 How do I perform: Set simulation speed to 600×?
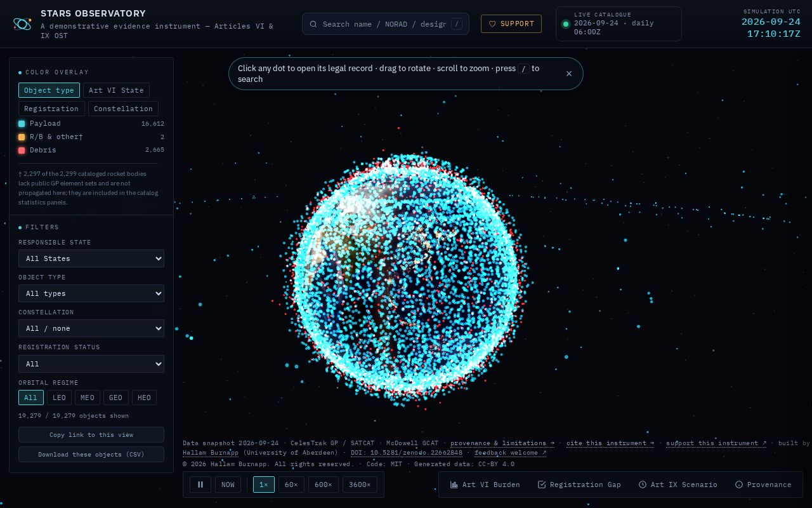tap(324, 485)
